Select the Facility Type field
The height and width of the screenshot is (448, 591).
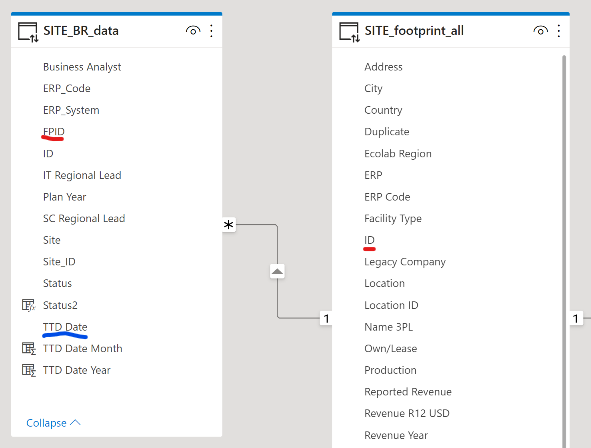coord(393,219)
